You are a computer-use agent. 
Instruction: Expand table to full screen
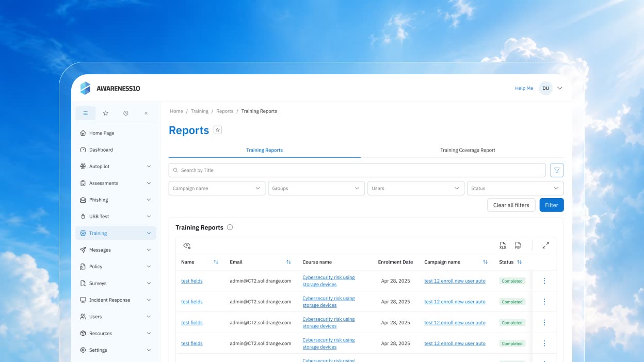546,245
